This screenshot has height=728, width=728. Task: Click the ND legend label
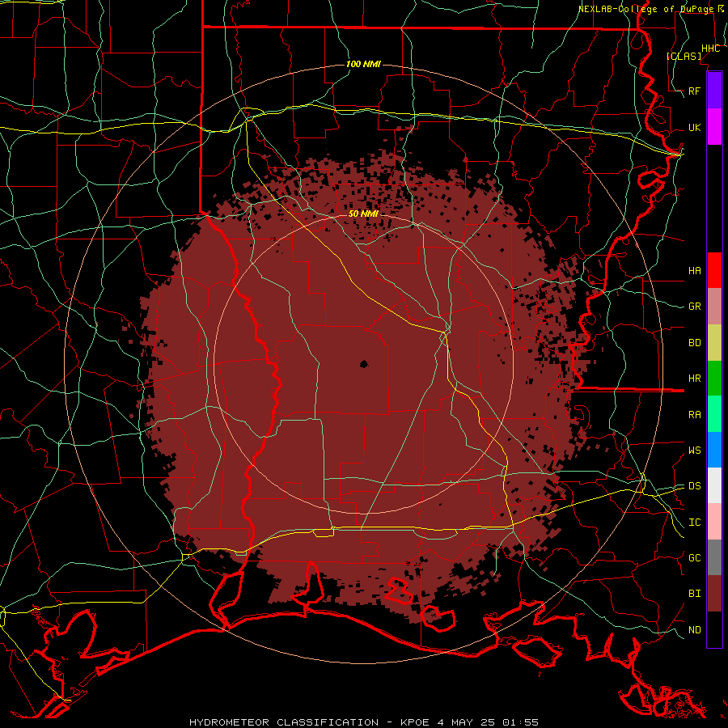click(694, 630)
